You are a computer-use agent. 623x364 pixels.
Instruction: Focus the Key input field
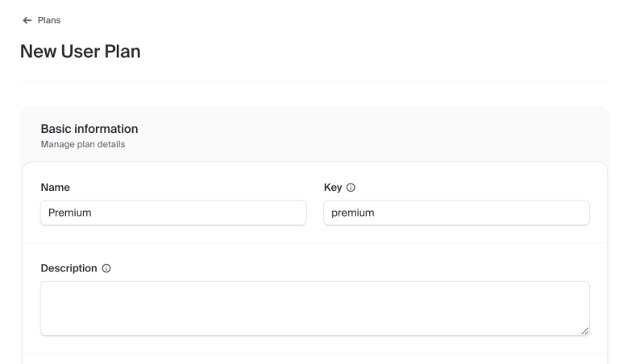coord(456,213)
